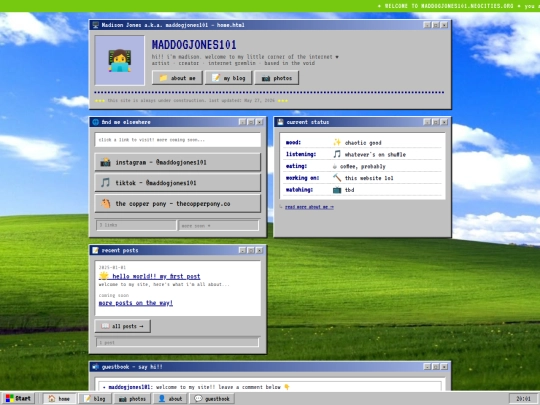Click the camera icon on photos header button

(x=266, y=78)
